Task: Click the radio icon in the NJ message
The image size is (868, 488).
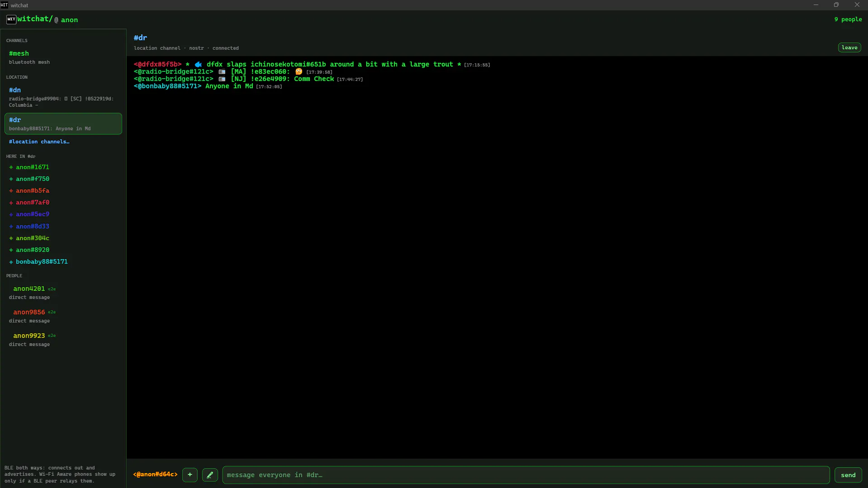Action: pyautogui.click(x=222, y=79)
